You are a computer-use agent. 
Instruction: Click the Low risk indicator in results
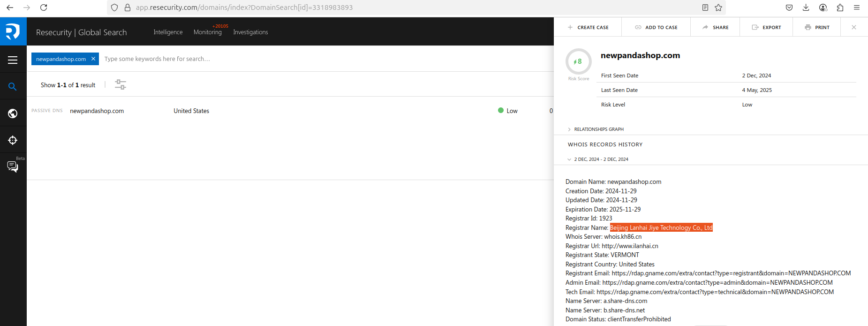[507, 111]
